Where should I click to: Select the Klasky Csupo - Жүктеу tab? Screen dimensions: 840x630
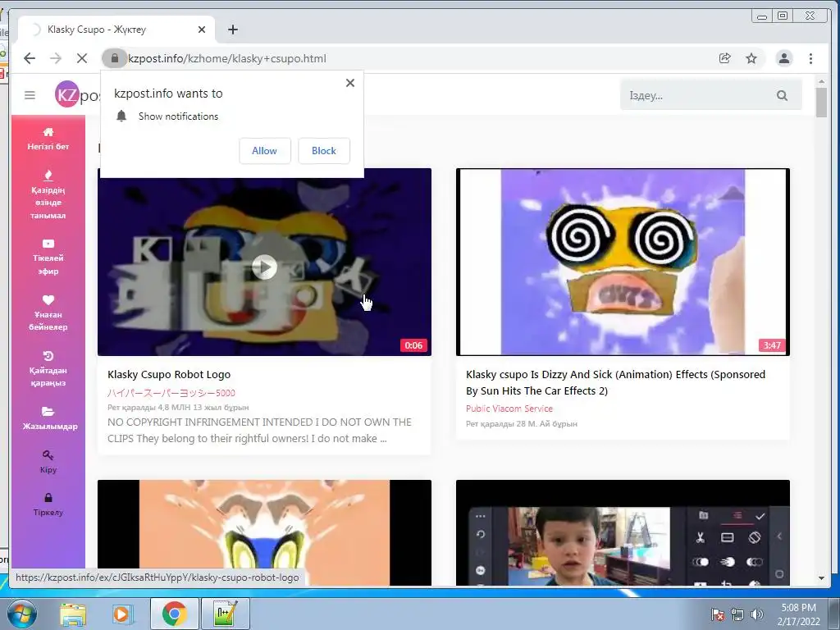pos(116,30)
